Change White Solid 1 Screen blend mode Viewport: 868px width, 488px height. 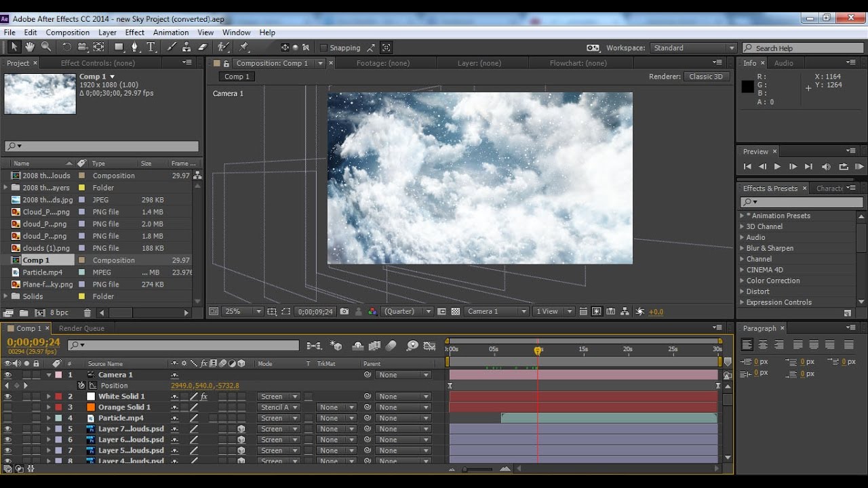tap(279, 396)
